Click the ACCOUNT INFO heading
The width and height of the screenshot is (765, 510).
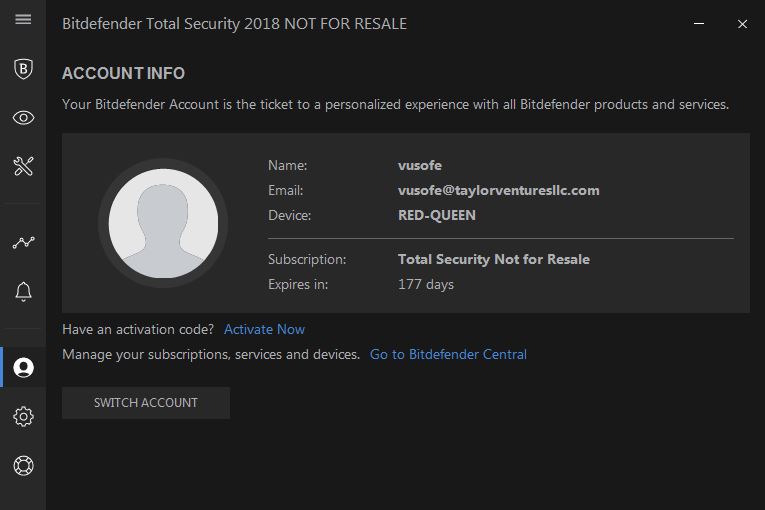click(x=123, y=73)
